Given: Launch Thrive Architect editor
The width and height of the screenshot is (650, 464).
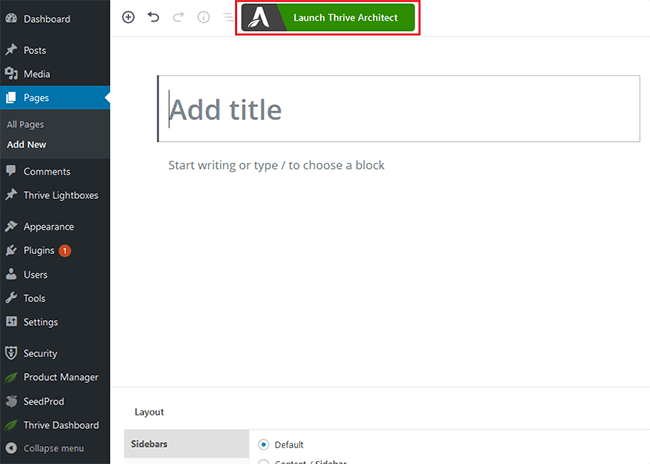Looking at the screenshot, I should click(x=328, y=17).
